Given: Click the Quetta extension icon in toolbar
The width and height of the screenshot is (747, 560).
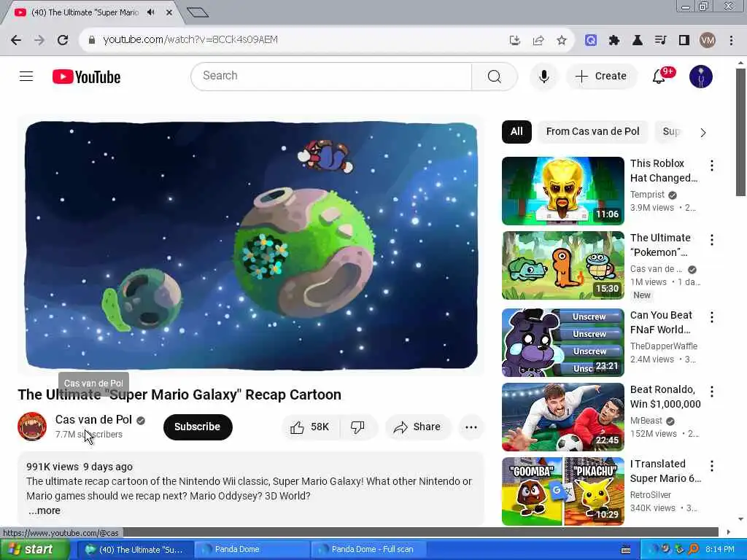Looking at the screenshot, I should (591, 40).
